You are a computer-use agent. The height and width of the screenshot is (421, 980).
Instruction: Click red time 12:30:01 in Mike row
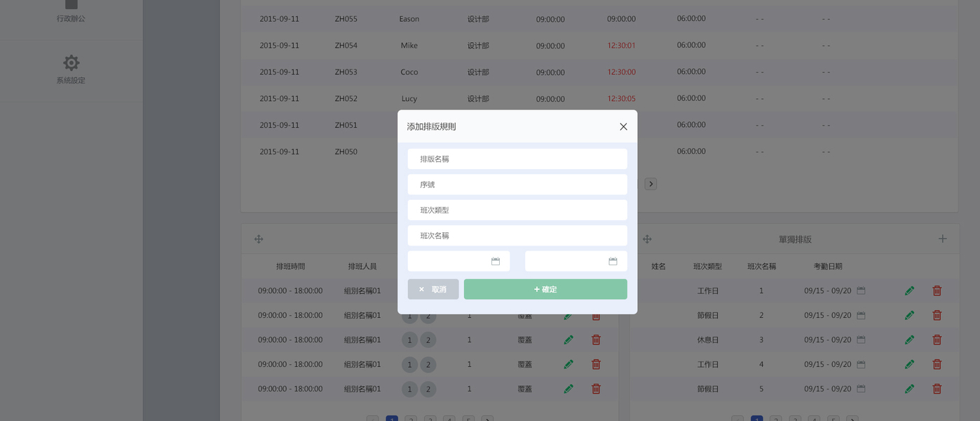pos(622,46)
